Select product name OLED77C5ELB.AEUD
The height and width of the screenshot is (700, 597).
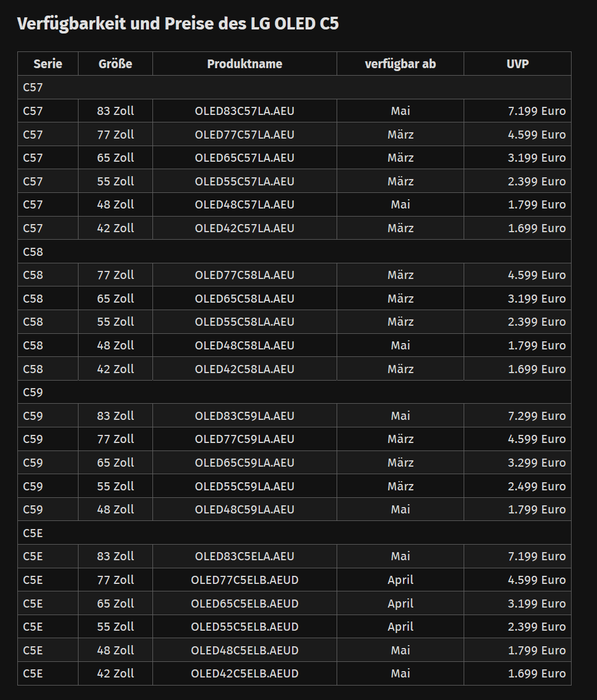[245, 580]
